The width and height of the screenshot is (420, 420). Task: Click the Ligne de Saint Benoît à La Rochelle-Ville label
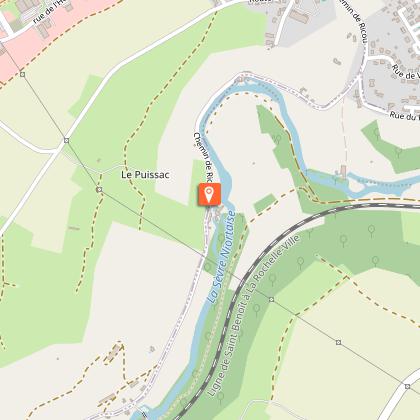pyautogui.click(x=254, y=315)
